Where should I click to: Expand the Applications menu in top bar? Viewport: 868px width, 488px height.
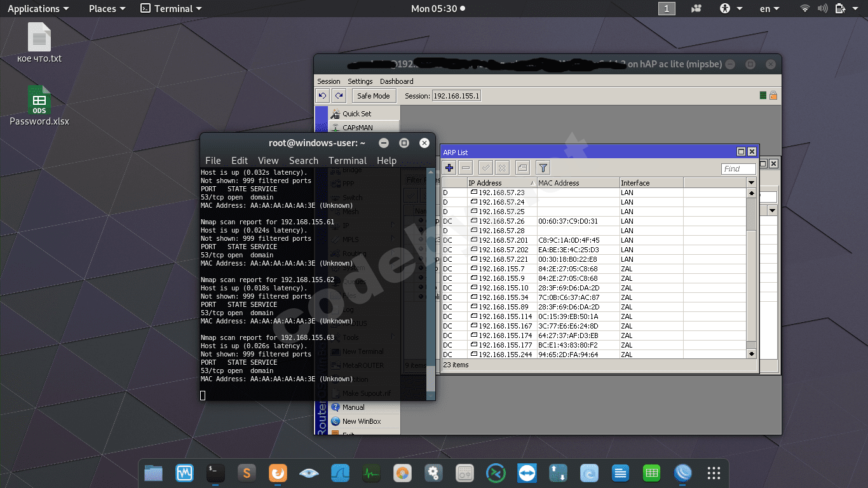pyautogui.click(x=37, y=9)
